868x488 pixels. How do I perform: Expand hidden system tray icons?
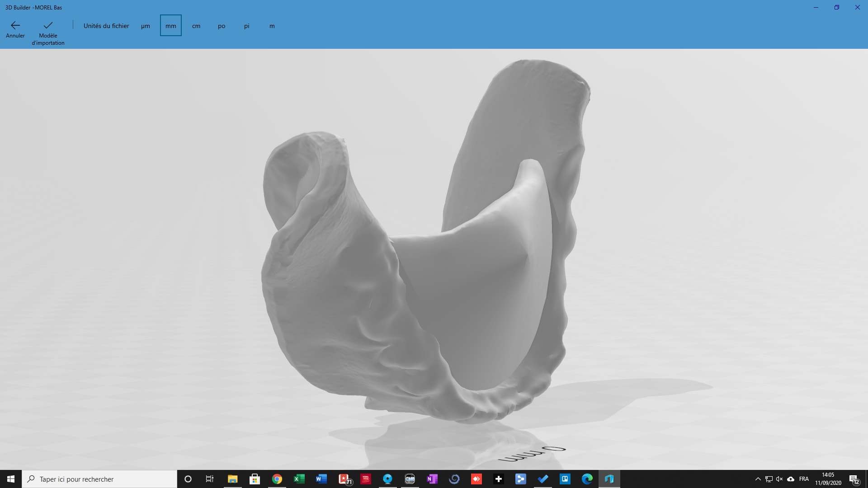pyautogui.click(x=758, y=479)
